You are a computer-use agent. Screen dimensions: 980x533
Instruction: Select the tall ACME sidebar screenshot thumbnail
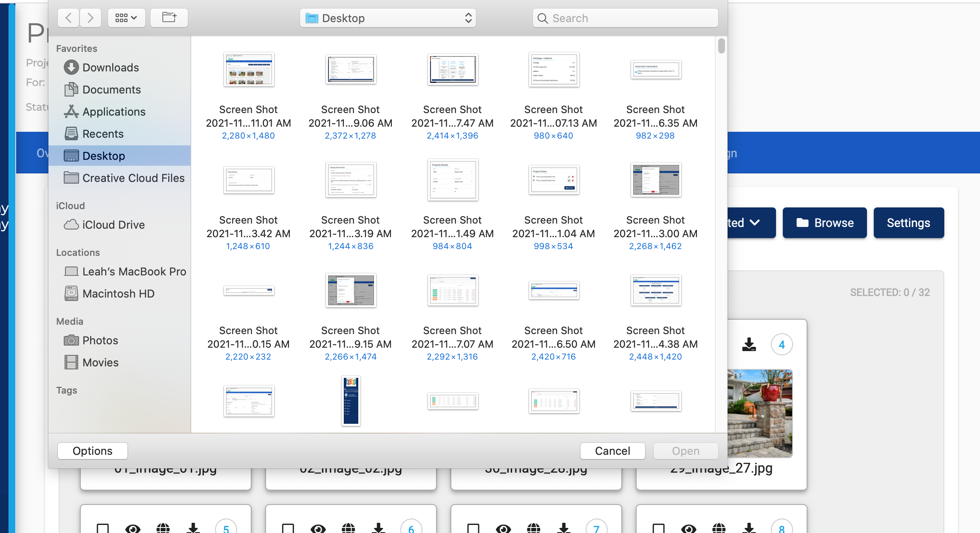pos(351,401)
